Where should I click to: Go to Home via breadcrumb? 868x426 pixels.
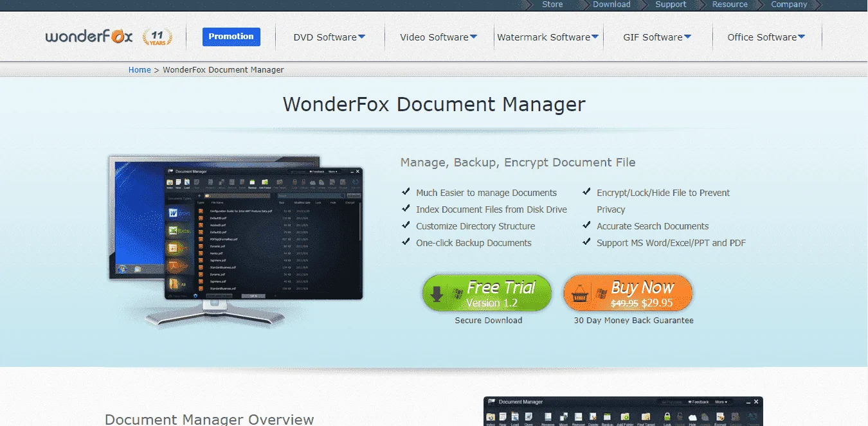pos(140,69)
